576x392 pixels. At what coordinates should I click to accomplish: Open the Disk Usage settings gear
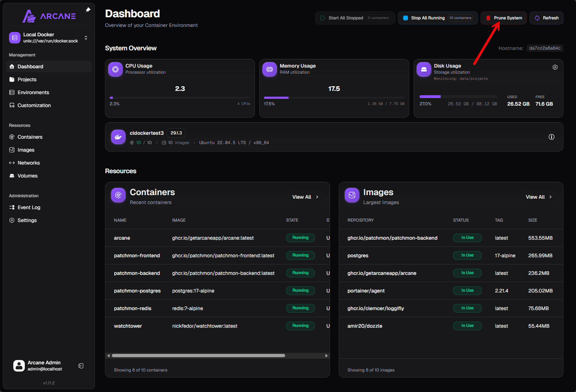tap(555, 67)
